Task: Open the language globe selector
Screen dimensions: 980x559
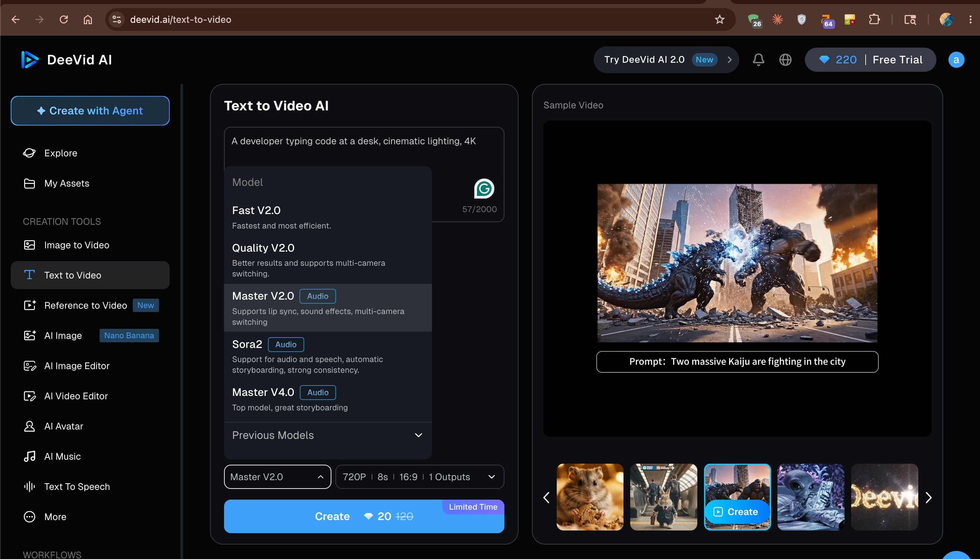Action: click(x=785, y=59)
